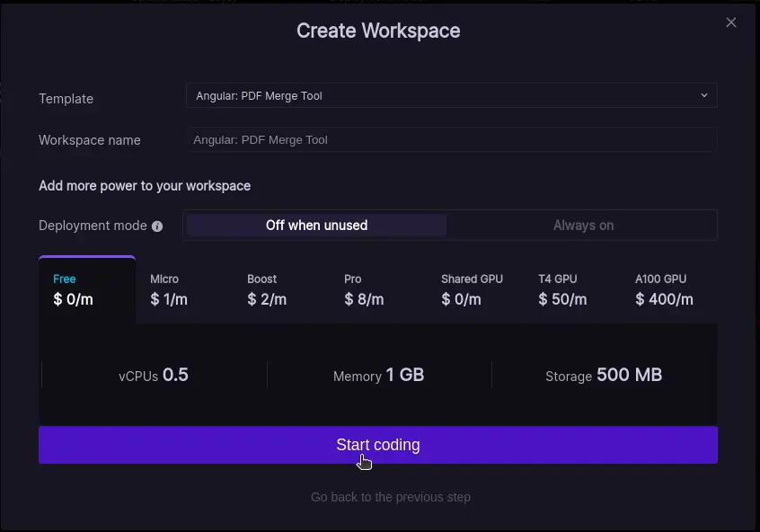This screenshot has height=532, width=760.
Task: Click the Storage 500 MB value
Action: tap(604, 375)
